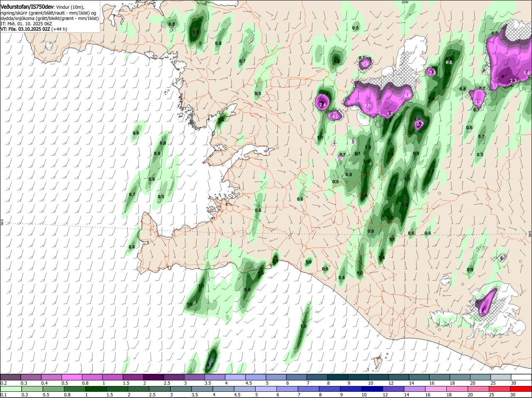This screenshot has width=532, height=398.
Task: Pick the palest green 0.1–0.3 rain scale swatch
Action: pos(10,389)
